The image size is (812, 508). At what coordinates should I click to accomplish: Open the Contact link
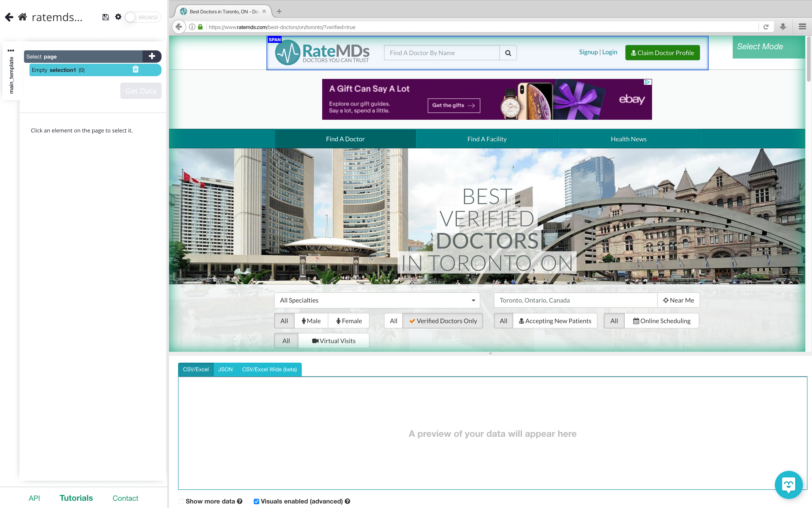click(x=125, y=498)
